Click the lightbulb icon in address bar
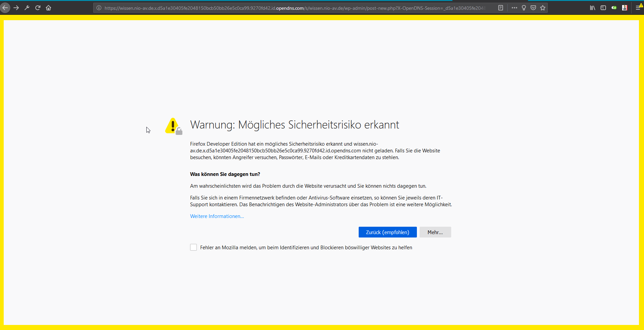Viewport: 644px width, 330px height. [524, 8]
